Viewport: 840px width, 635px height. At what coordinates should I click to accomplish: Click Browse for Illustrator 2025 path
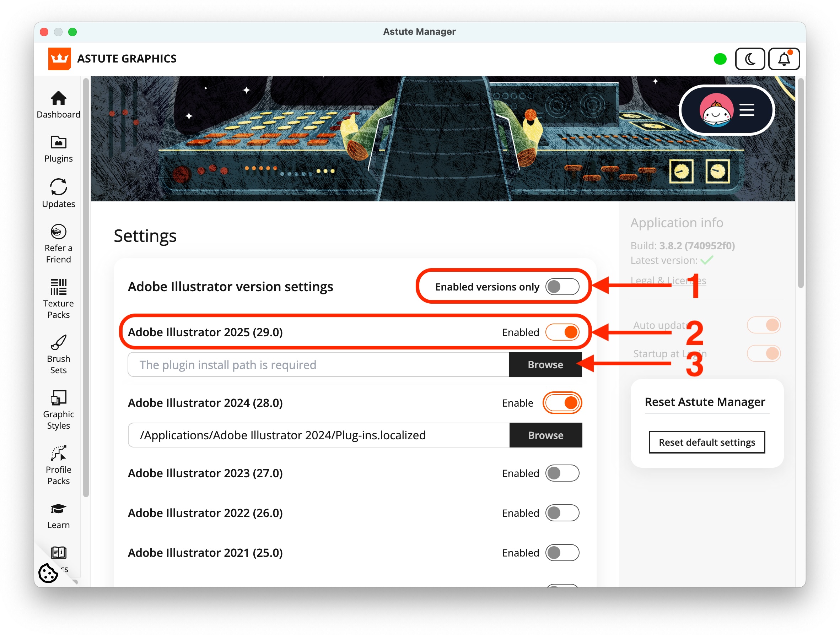point(545,364)
